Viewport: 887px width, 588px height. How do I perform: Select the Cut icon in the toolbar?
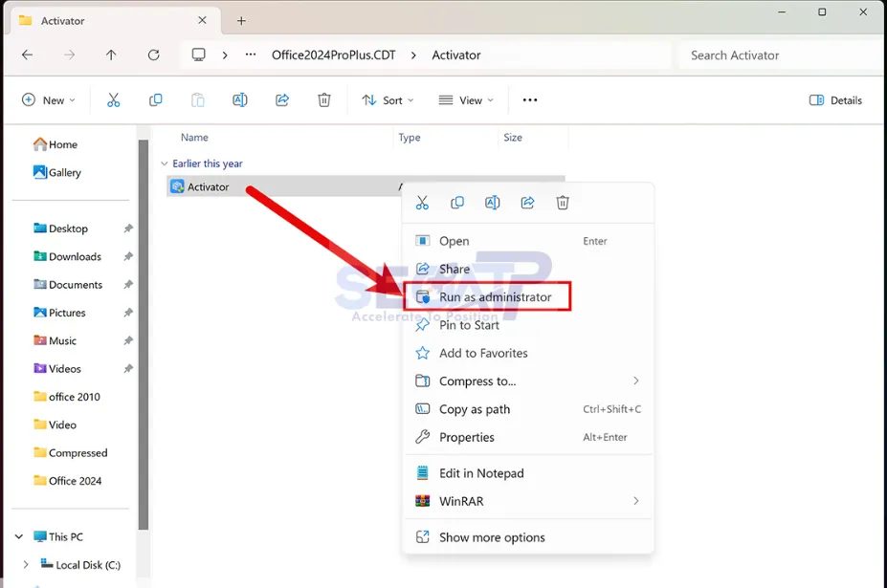pos(113,99)
